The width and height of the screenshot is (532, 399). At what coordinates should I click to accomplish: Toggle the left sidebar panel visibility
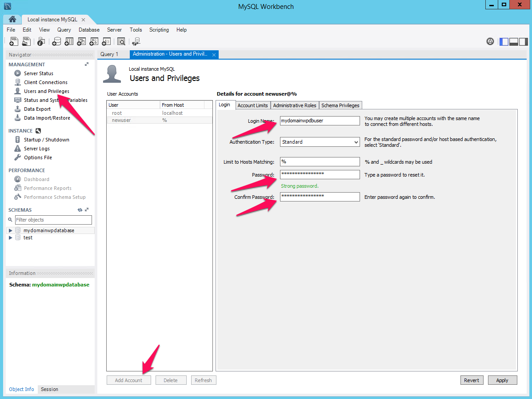[504, 41]
